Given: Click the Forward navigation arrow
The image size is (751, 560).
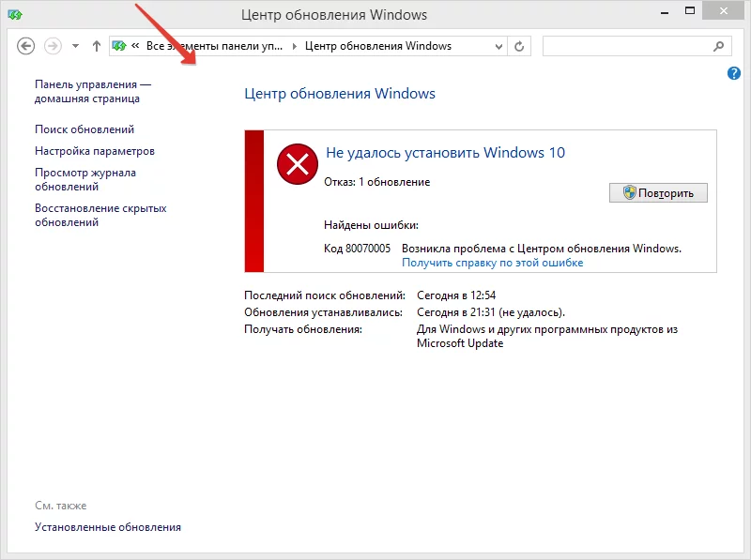Looking at the screenshot, I should pyautogui.click(x=53, y=46).
